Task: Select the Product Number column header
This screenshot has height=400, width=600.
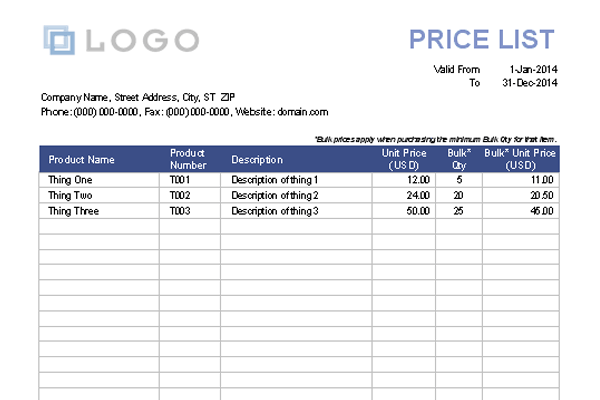Action: [188, 159]
